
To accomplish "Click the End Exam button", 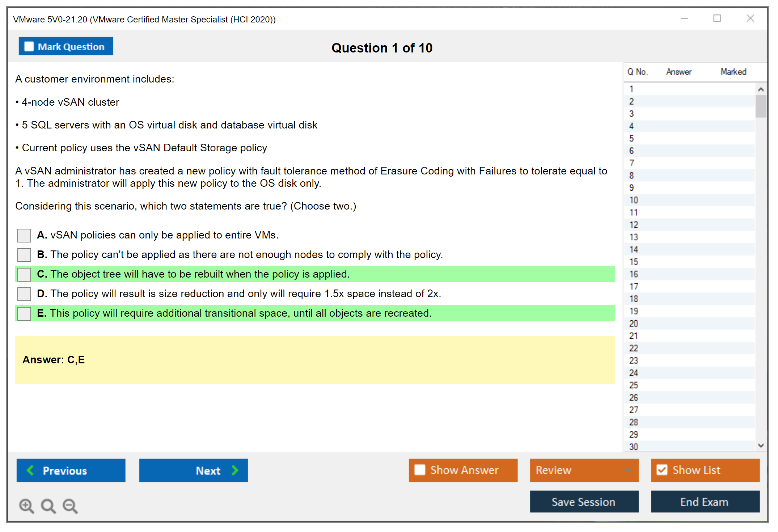I will click(705, 502).
